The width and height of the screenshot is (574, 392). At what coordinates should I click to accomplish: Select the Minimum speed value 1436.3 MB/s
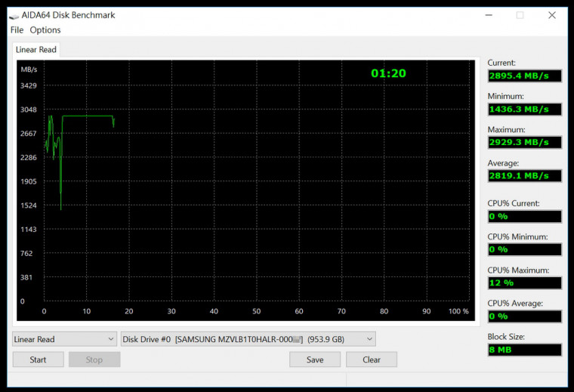[524, 110]
